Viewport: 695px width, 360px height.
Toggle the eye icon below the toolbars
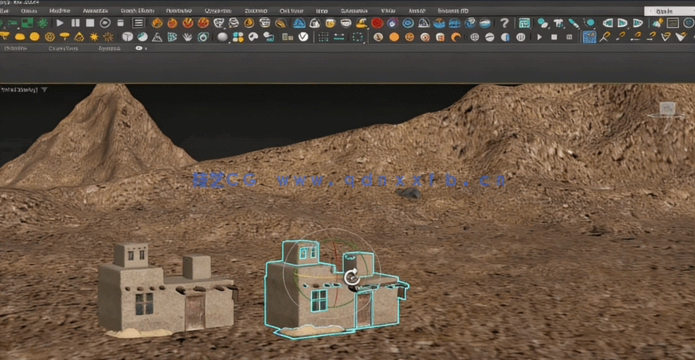click(x=140, y=48)
